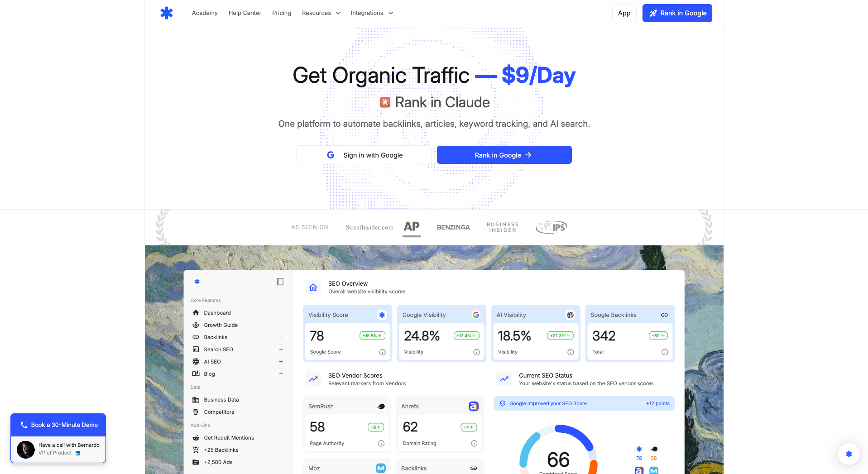This screenshot has height=474, width=868.
Task: Open the chat widget in the bottom right corner
Action: pyautogui.click(x=849, y=454)
